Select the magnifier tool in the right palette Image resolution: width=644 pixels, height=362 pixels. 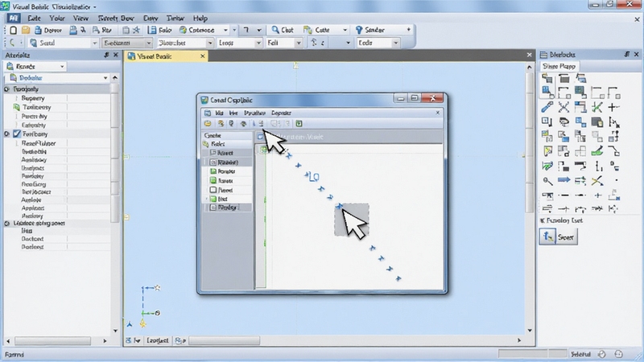(x=547, y=180)
